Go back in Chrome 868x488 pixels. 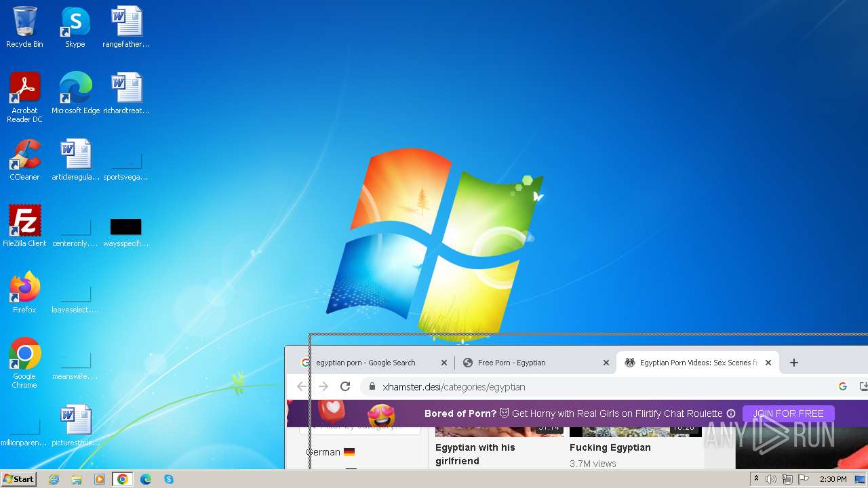302,386
